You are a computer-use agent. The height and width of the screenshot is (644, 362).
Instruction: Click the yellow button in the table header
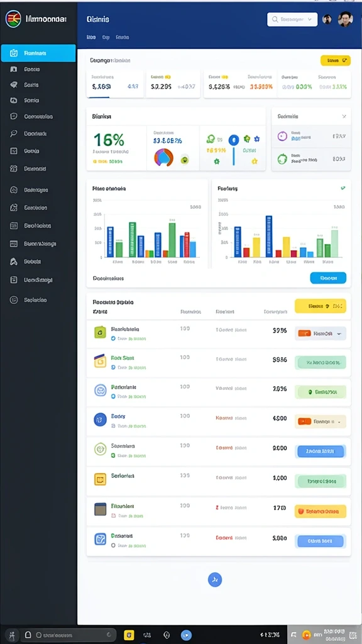[321, 306]
